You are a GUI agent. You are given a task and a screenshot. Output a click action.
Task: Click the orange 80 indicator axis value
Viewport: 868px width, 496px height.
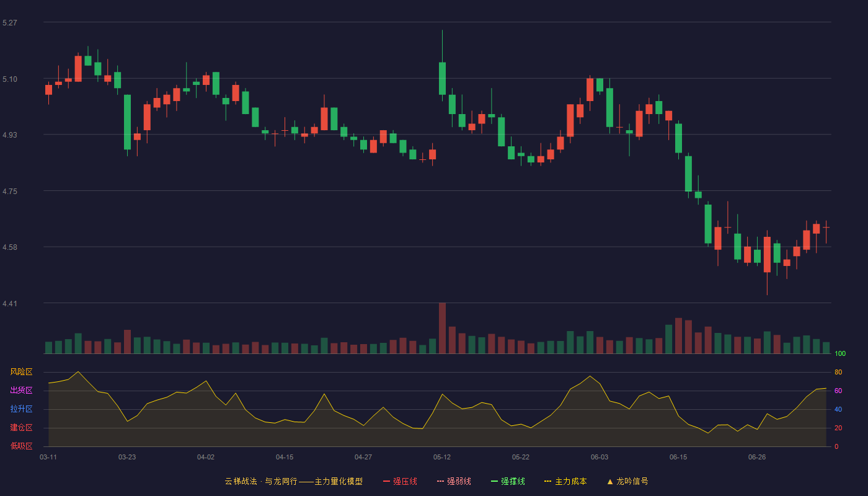[838, 372]
